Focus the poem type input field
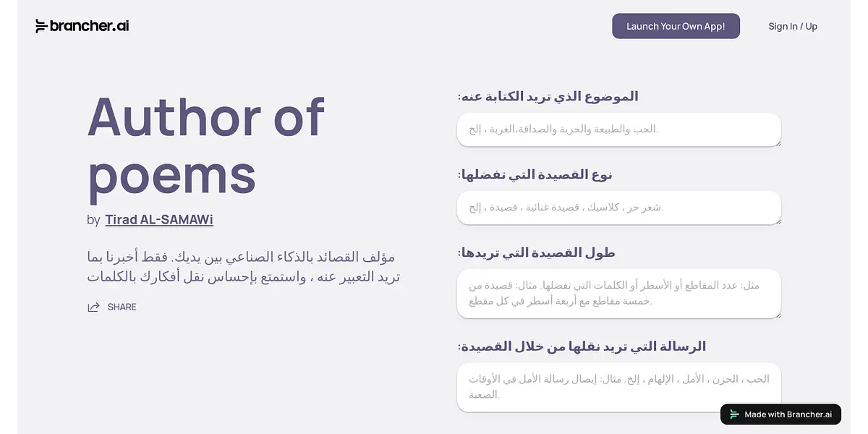 pyautogui.click(x=618, y=208)
